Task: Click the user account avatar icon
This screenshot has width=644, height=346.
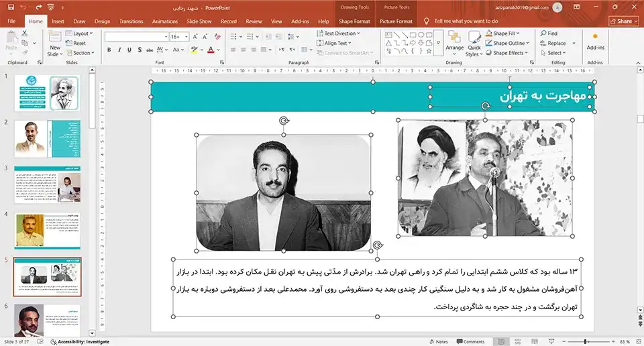Action: [557, 7]
